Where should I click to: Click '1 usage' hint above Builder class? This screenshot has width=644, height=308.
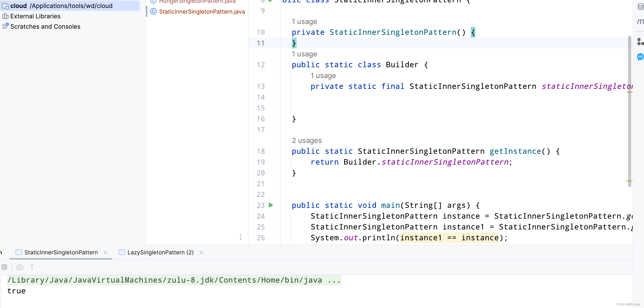304,54
